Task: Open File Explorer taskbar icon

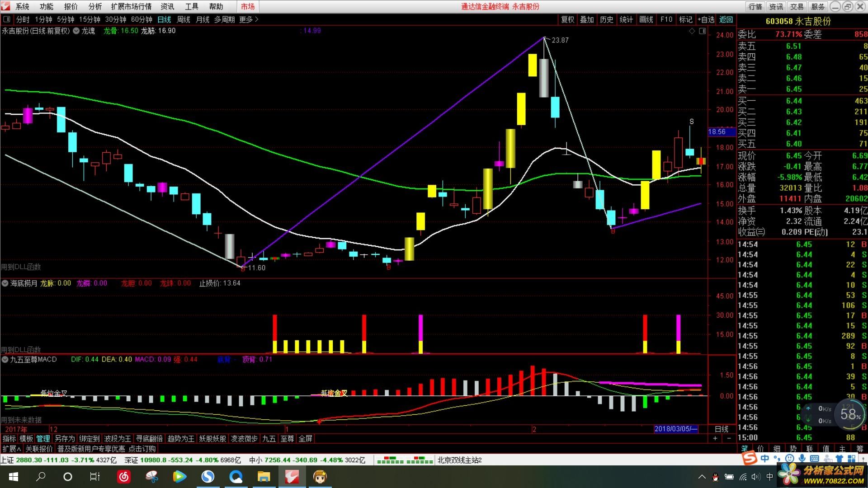Action: pos(264,477)
